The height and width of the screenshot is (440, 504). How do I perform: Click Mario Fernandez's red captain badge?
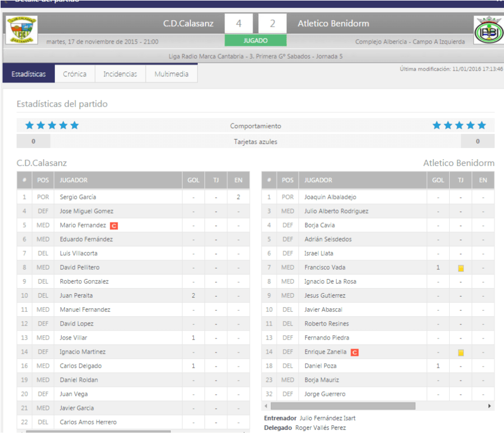click(x=114, y=226)
